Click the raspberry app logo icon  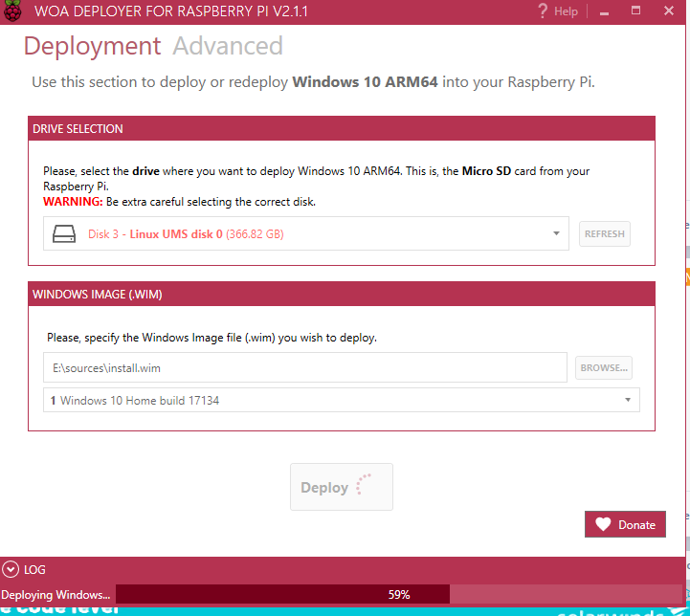pyautogui.click(x=12, y=11)
